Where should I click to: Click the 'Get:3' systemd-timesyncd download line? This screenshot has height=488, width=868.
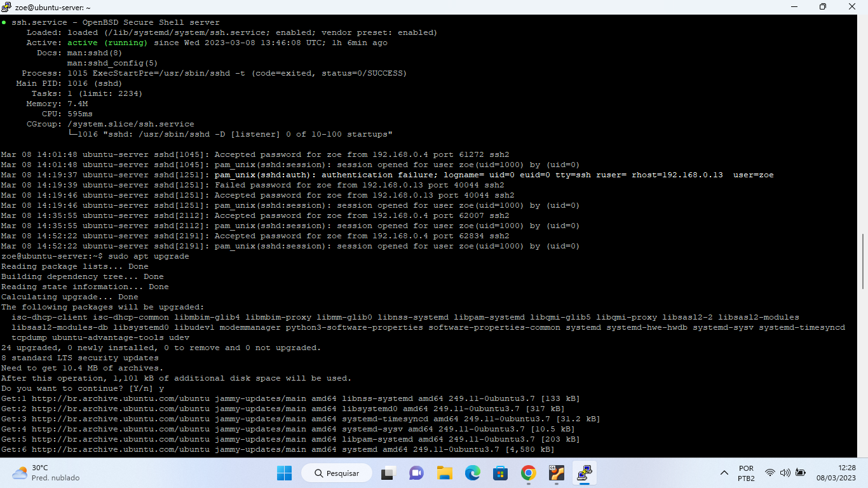tap(301, 419)
